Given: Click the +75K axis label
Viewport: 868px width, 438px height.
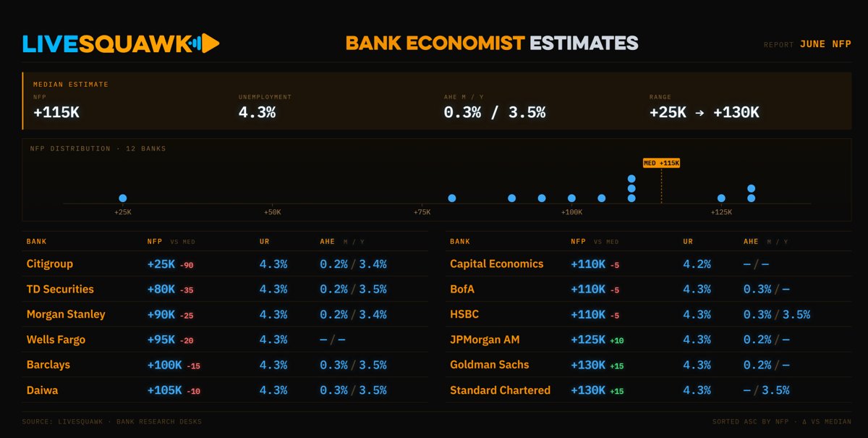Looking at the screenshot, I should [x=422, y=212].
